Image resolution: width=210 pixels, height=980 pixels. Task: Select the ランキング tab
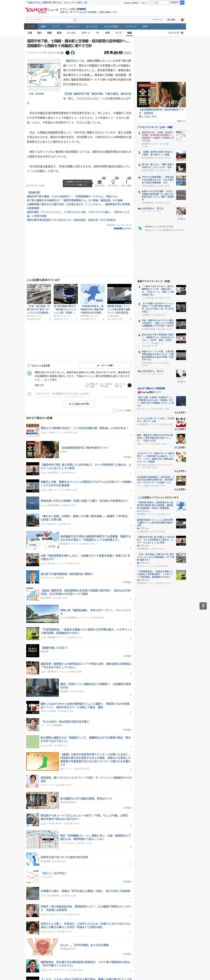pos(130,27)
